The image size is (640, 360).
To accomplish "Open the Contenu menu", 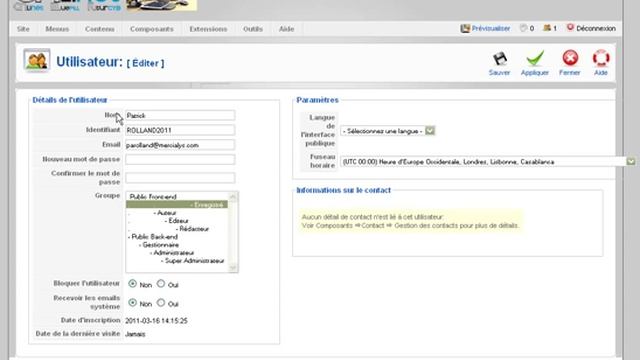I will [100, 29].
